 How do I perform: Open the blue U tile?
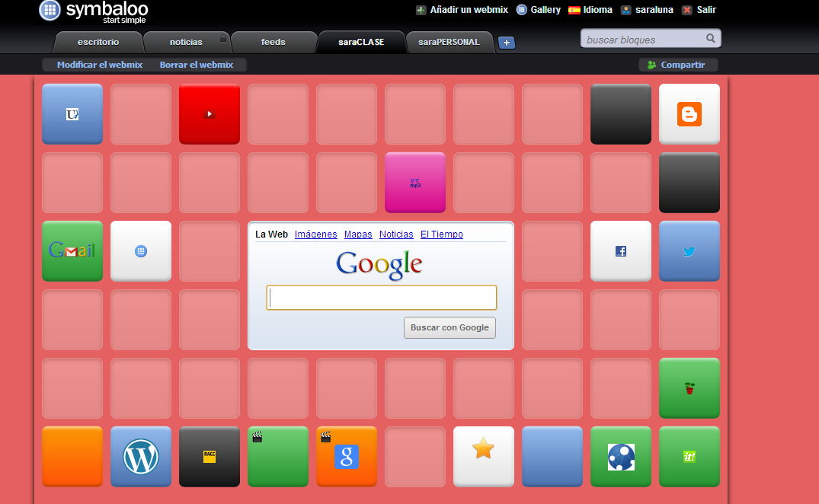[x=72, y=113]
